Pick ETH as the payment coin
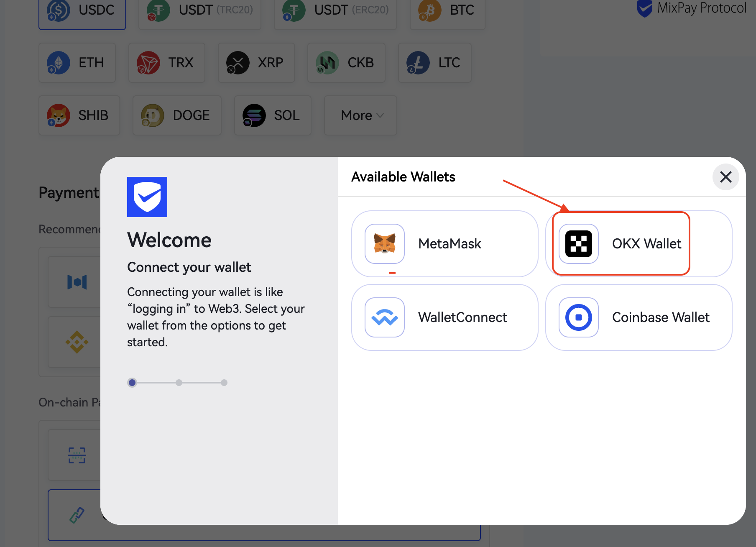The image size is (756, 547). 77,63
